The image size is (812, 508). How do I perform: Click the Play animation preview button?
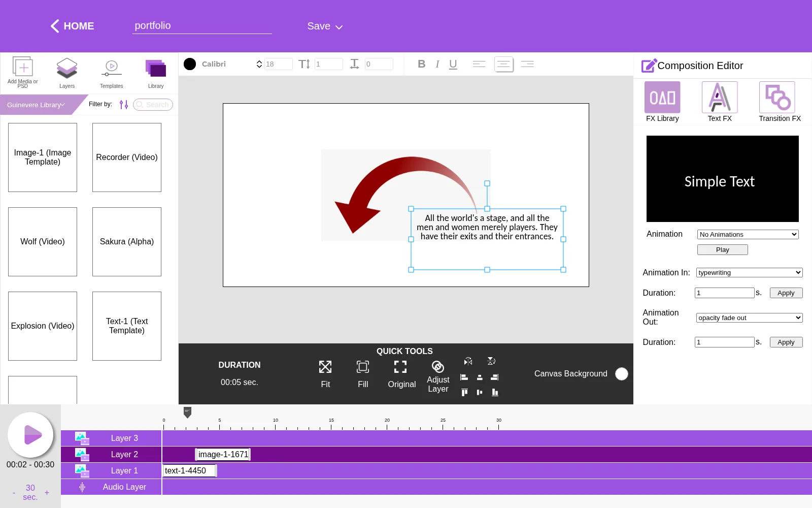[x=722, y=249]
